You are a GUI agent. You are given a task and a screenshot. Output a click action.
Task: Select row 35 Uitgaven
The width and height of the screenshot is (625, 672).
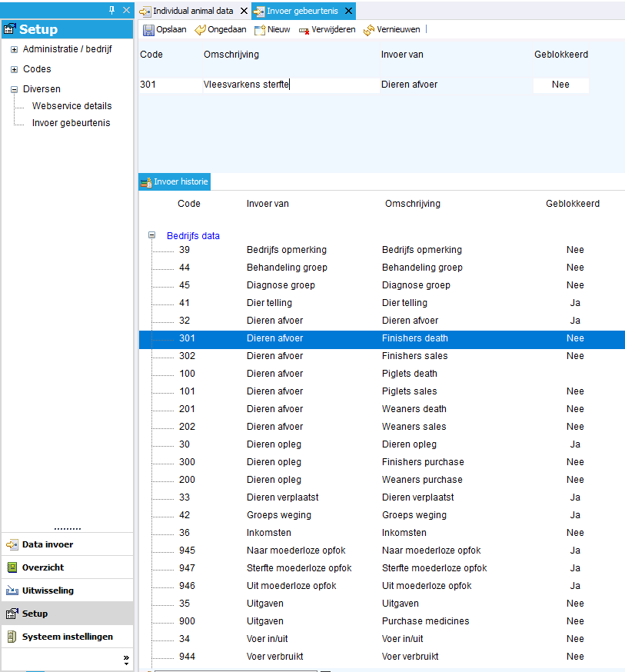point(381,604)
